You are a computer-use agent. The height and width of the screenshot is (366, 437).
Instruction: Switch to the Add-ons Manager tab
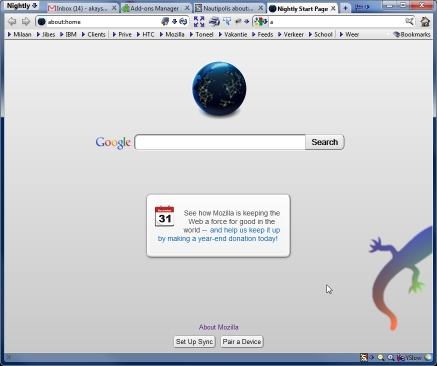[x=155, y=8]
